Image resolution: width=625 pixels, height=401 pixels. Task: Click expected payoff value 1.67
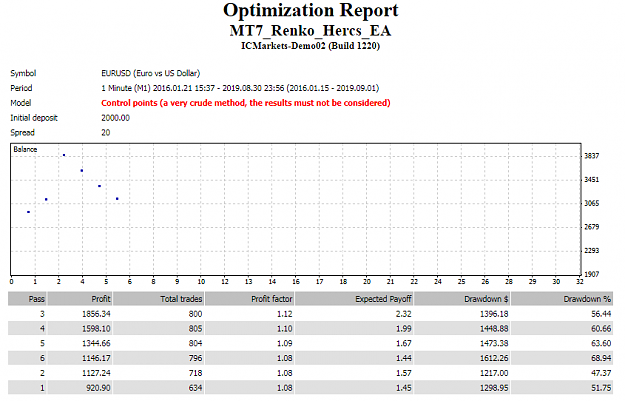(403, 344)
